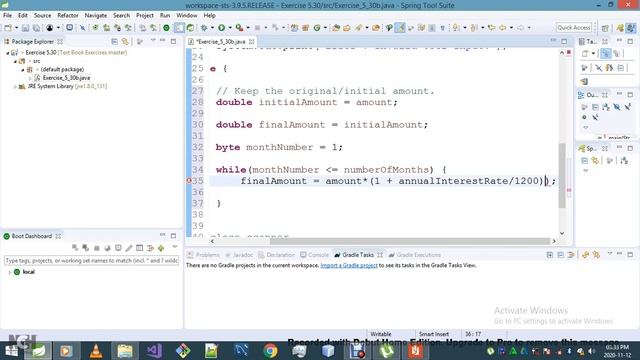Switch to the Console tab
This screenshot has width=640, height=360.
(314, 255)
